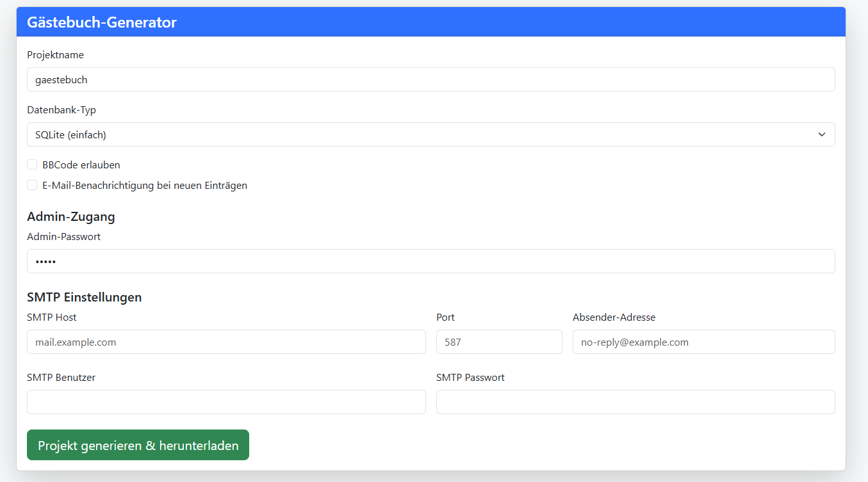Click the SMTP Benutzer label
Image resolution: width=868 pixels, height=482 pixels.
(x=61, y=378)
